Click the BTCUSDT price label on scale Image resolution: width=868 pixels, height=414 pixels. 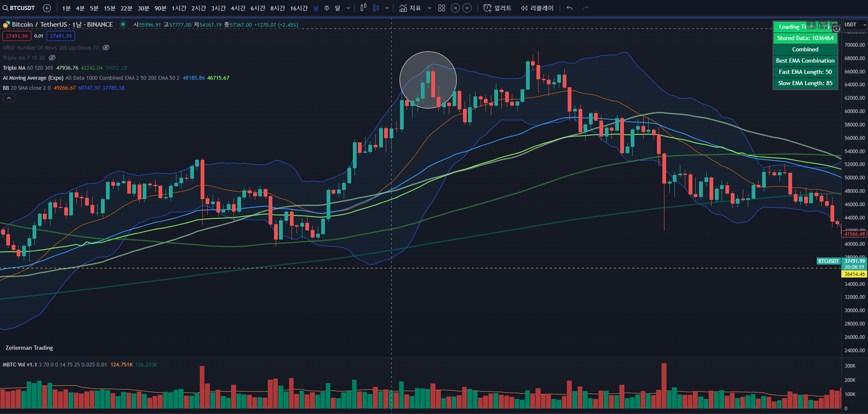pos(828,261)
